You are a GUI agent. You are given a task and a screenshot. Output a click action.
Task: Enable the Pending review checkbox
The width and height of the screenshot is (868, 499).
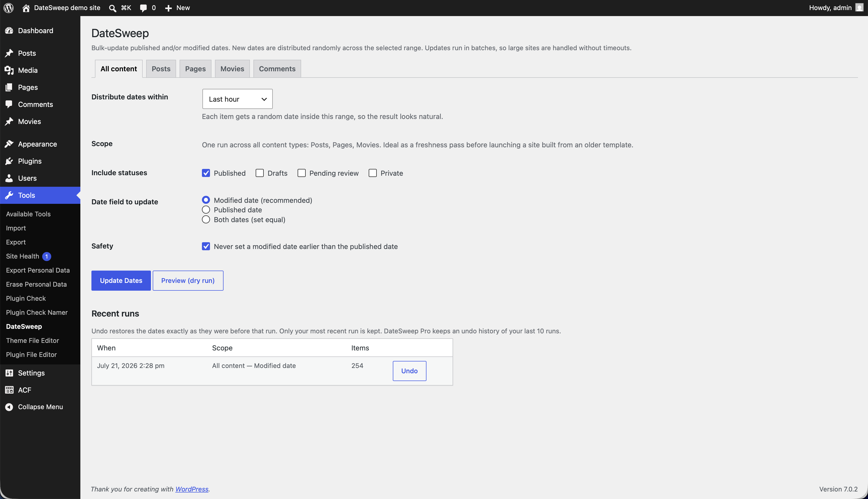tap(301, 173)
